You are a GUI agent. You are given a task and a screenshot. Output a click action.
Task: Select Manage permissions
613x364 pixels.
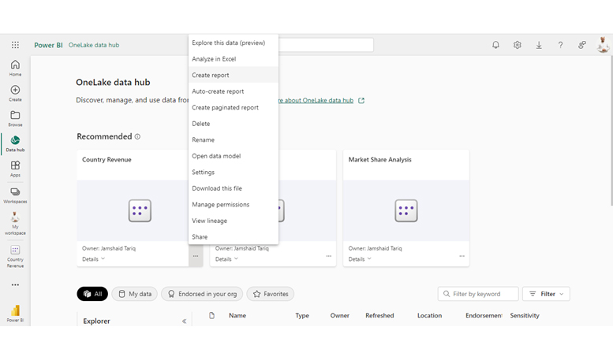(x=234, y=205)
